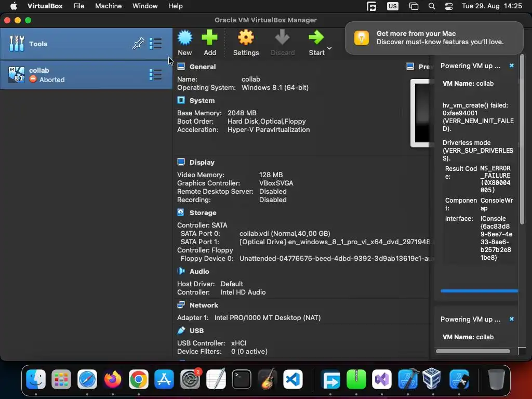
Task: Open the Trash in the Dock
Action: click(x=496, y=379)
